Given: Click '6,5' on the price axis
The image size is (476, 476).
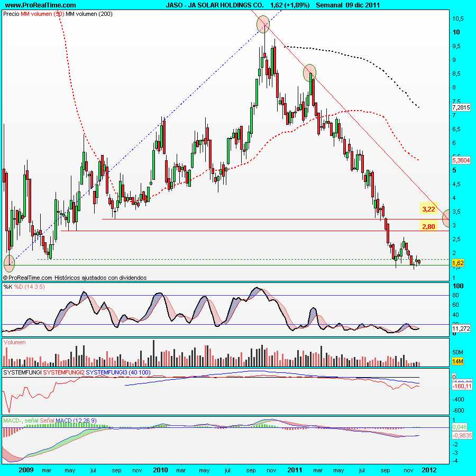Looking at the screenshot, I should pyautogui.click(x=456, y=130).
